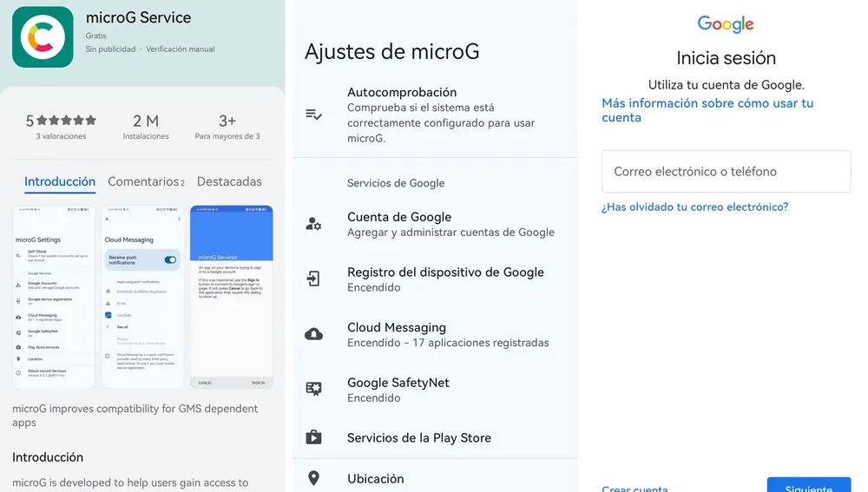The width and height of the screenshot is (868, 492).
Task: Click the Autocomprobación checklist icon
Action: click(314, 115)
